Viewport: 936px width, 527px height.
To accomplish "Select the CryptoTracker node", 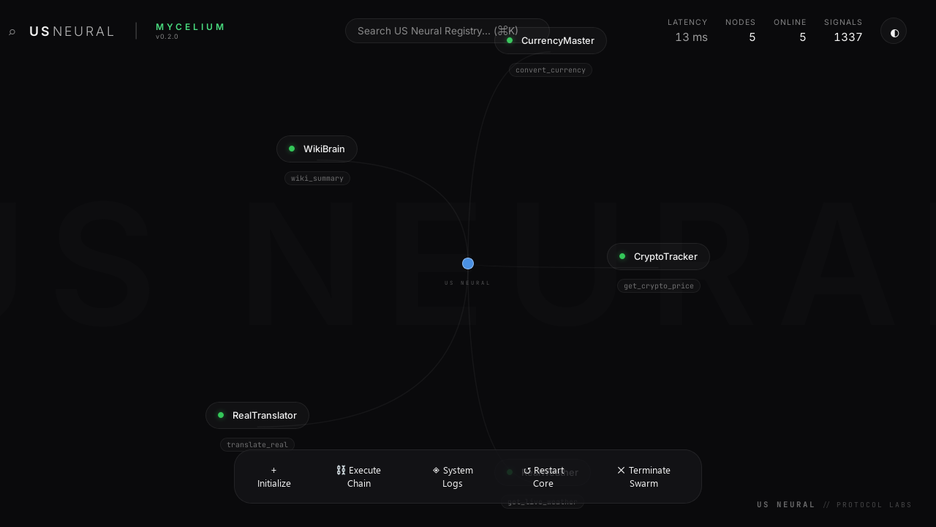I will coord(658,256).
